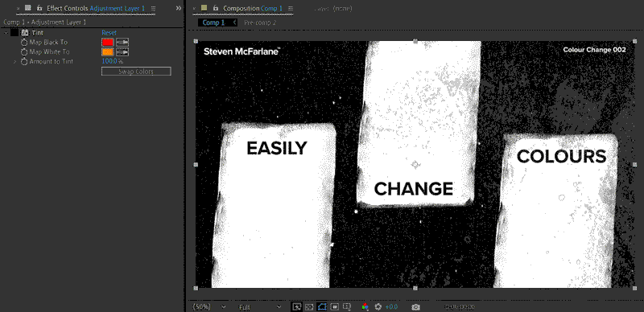Show hidden panels via double-arrow overflow
644x312 pixels.
pyautogui.click(x=178, y=8)
